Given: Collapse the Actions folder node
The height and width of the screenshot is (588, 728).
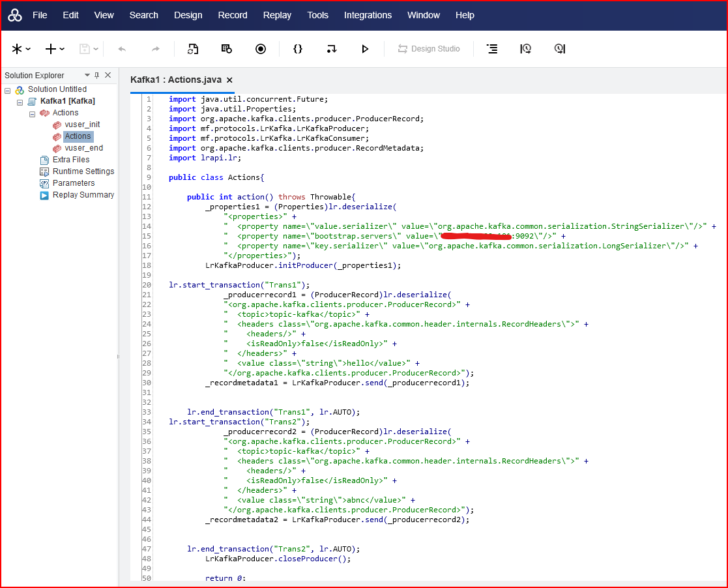Looking at the screenshot, I should [x=32, y=113].
